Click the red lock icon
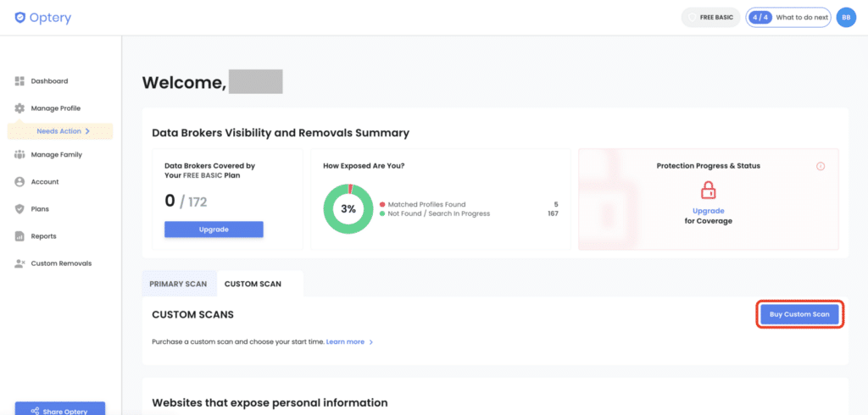This screenshot has width=868, height=415. 708,191
